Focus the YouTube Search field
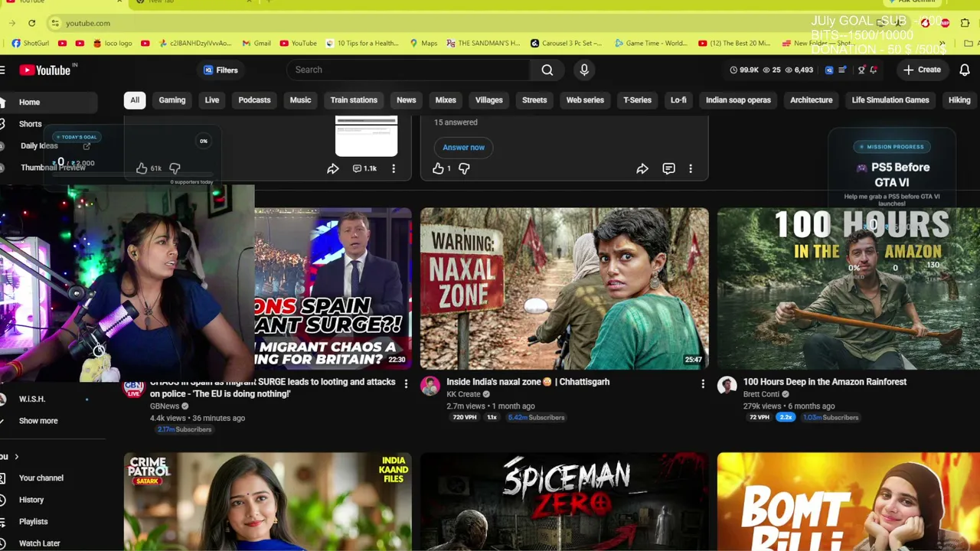The width and height of the screenshot is (980, 551). coord(408,70)
